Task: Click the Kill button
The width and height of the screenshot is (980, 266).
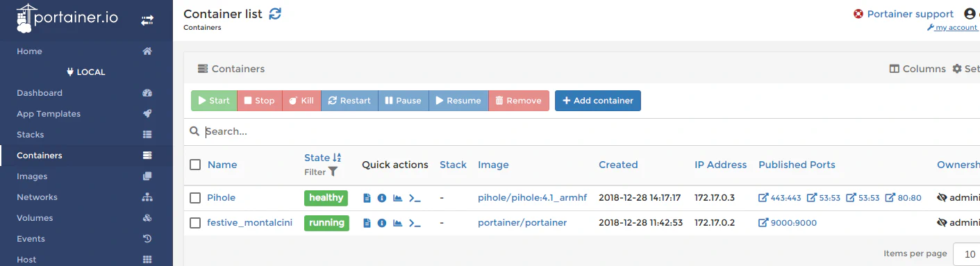Action: click(301, 101)
